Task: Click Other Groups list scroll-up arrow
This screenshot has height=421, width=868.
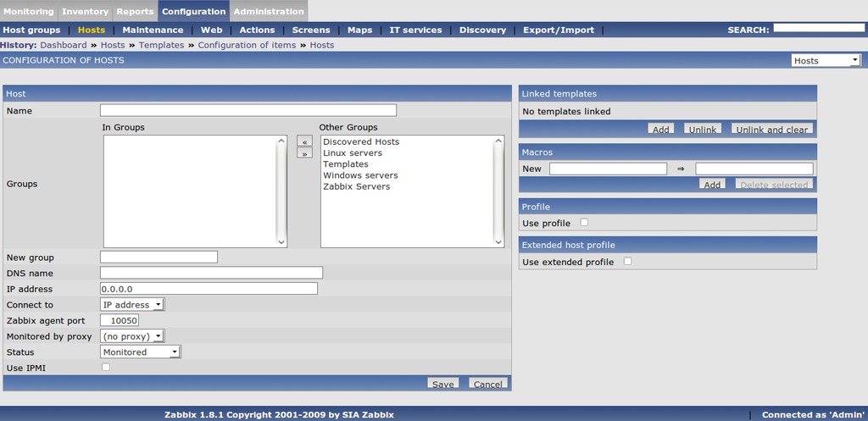Action: [x=498, y=141]
